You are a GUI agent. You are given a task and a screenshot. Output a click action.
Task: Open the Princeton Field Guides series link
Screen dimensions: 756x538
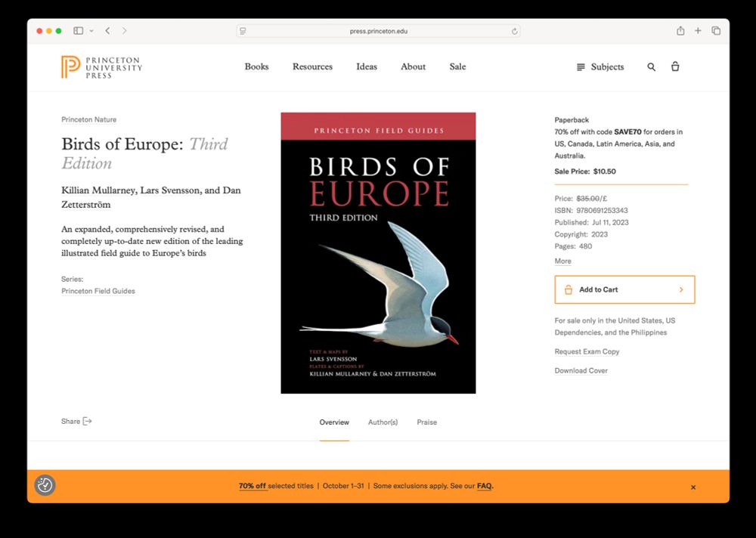98,291
